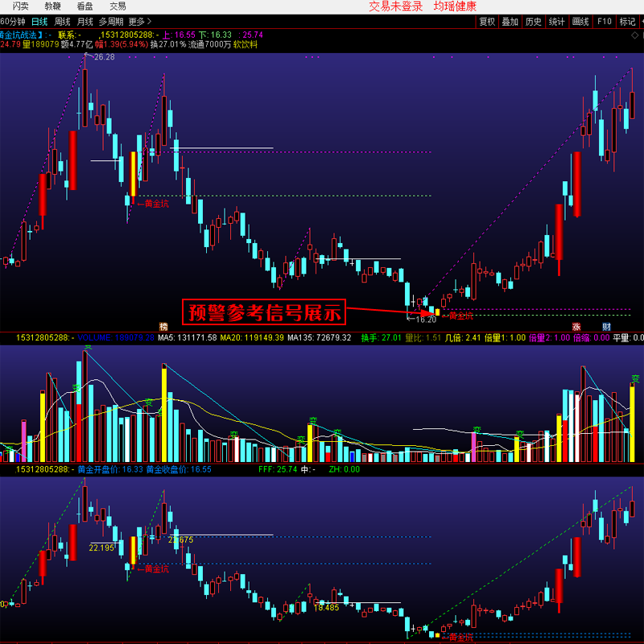This screenshot has height=644, width=644.
Task: Switch to the 周线 weekly tab
Action: click(x=60, y=22)
